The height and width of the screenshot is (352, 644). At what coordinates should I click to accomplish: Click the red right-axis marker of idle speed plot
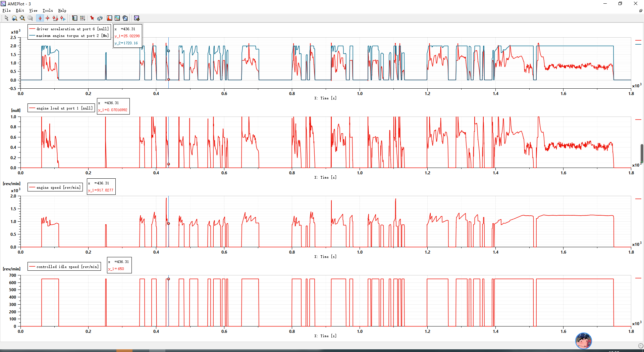point(638,278)
